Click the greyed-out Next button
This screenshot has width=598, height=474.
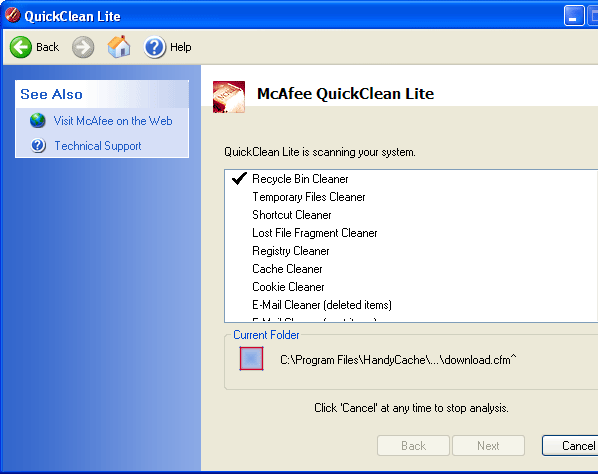pyautogui.click(x=489, y=445)
